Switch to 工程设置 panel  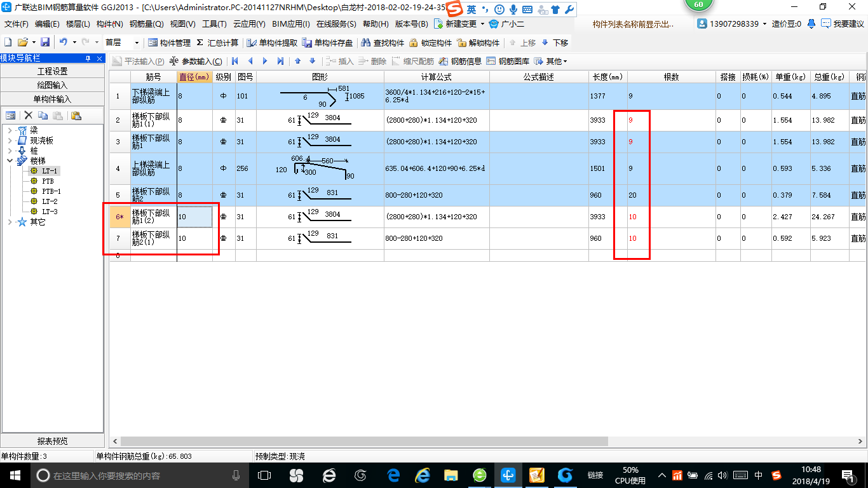(x=53, y=71)
